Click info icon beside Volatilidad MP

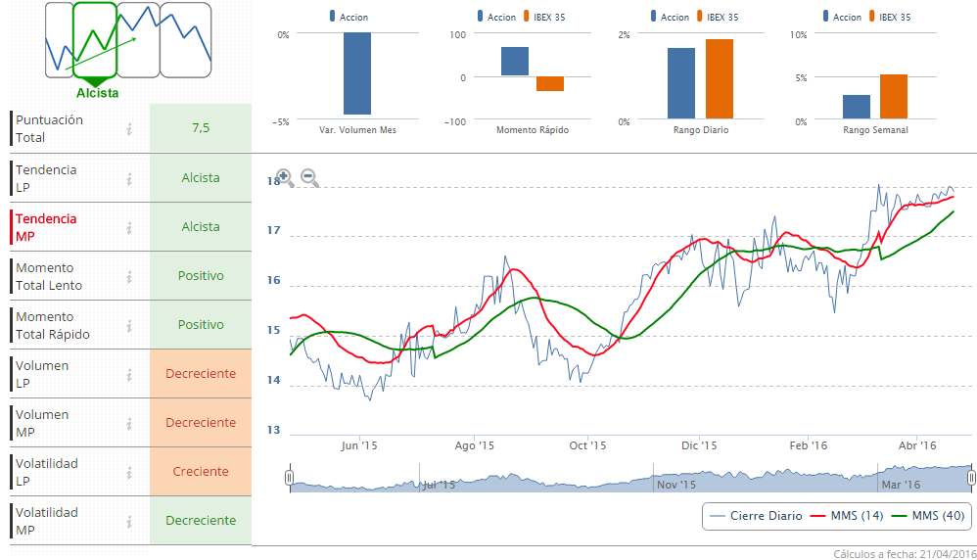coord(129,521)
